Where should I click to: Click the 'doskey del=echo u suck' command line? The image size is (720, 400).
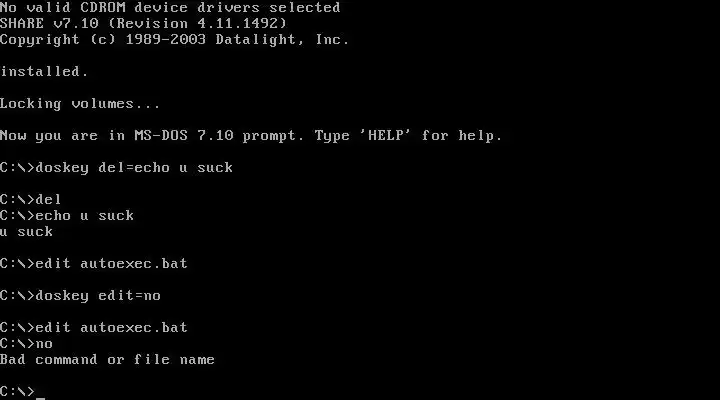(116, 168)
